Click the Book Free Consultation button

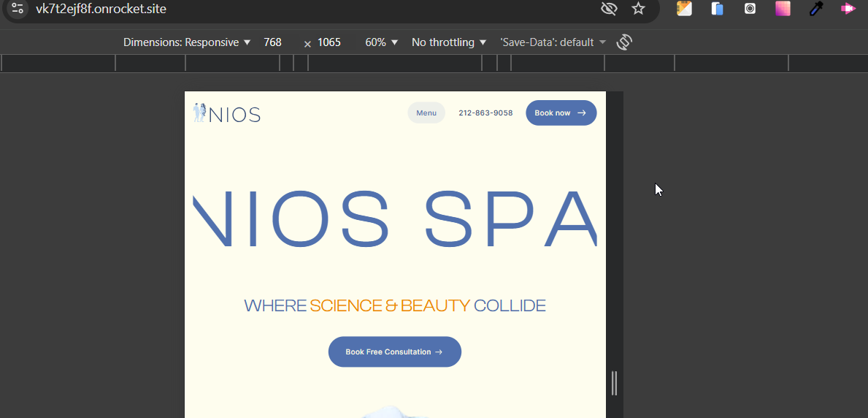[x=394, y=352]
